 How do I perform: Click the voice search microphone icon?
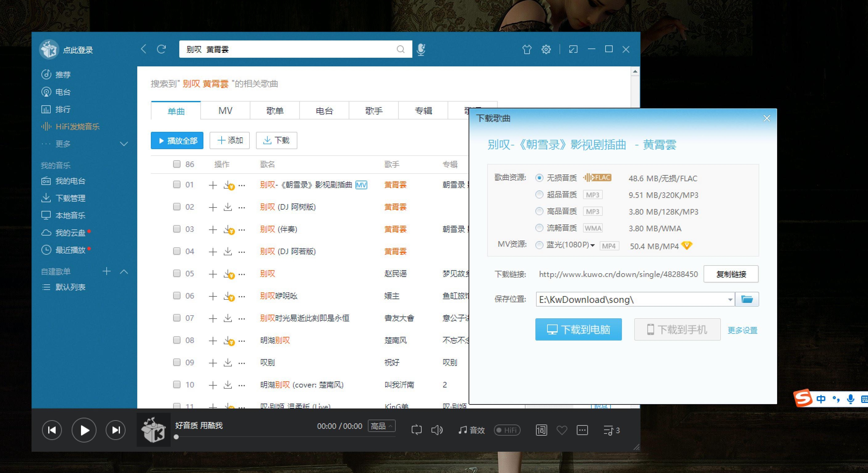420,49
